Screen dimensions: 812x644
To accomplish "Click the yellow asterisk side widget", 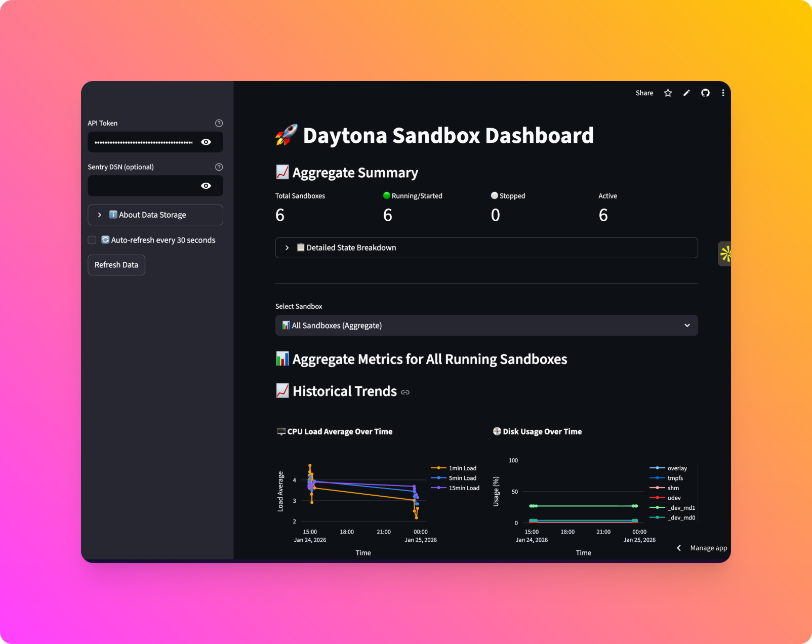I will pos(725,254).
